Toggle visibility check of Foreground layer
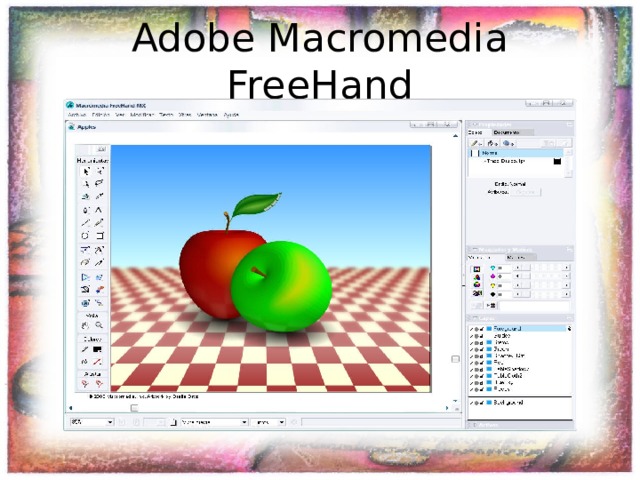Viewport: 640px width, 480px height. (471, 329)
